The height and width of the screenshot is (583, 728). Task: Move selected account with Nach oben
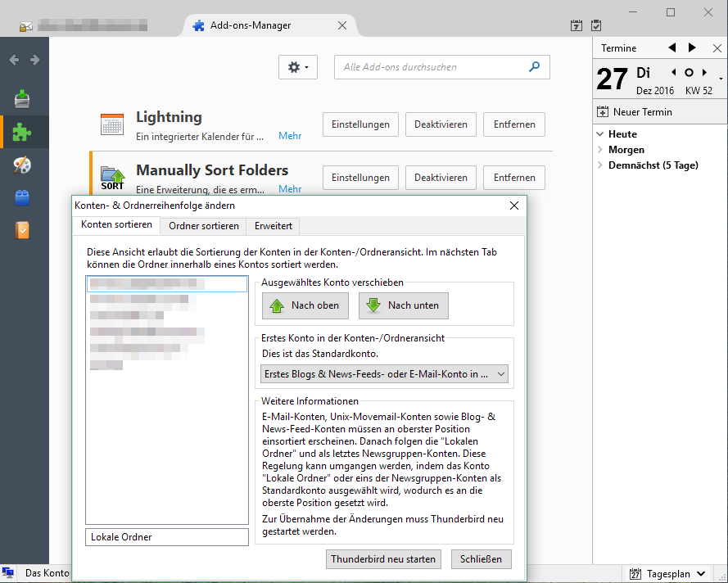click(305, 305)
